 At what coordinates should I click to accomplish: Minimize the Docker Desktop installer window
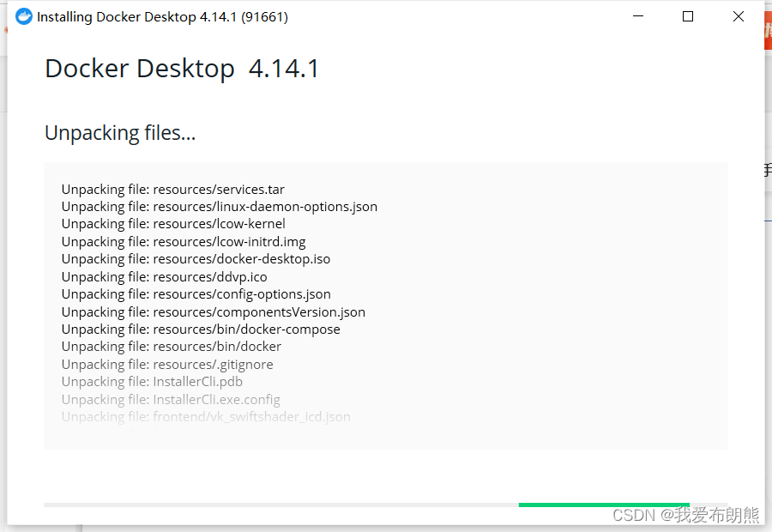point(638,16)
